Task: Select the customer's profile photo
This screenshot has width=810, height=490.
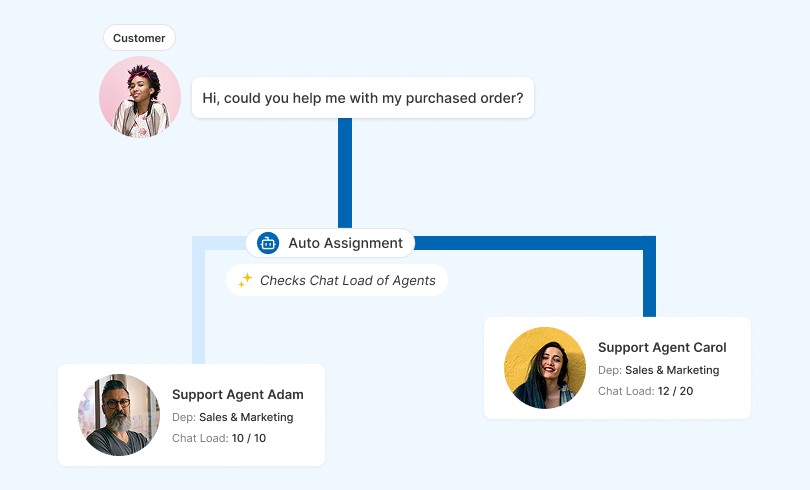Action: pyautogui.click(x=140, y=98)
